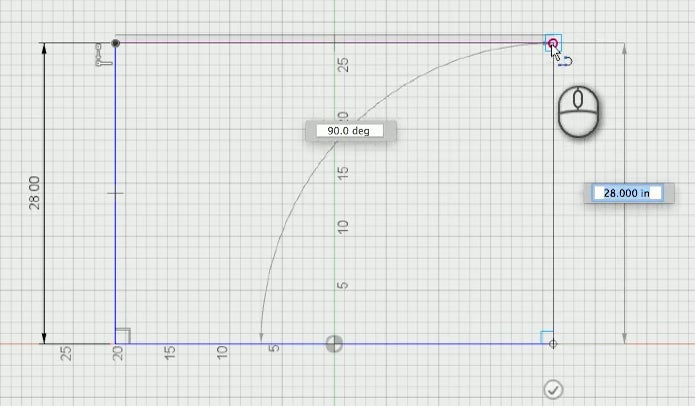The width and height of the screenshot is (695, 406).
Task: Click the origin point marker on the axis
Action: point(335,344)
